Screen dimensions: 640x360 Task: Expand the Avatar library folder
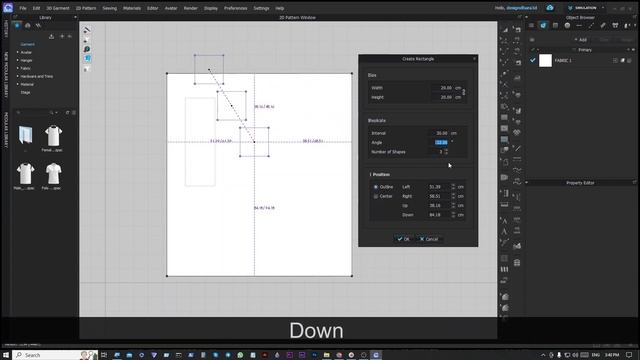click(18, 52)
